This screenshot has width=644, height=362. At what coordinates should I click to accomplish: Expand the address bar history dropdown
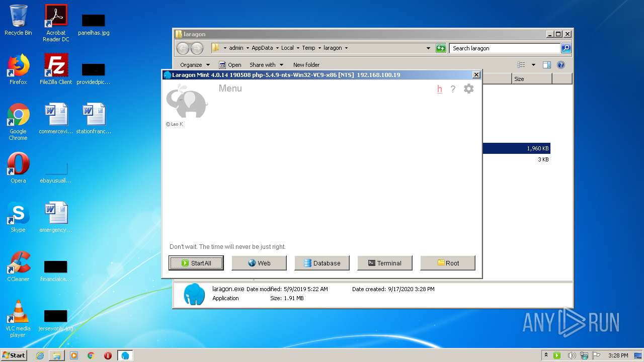pyautogui.click(x=428, y=48)
